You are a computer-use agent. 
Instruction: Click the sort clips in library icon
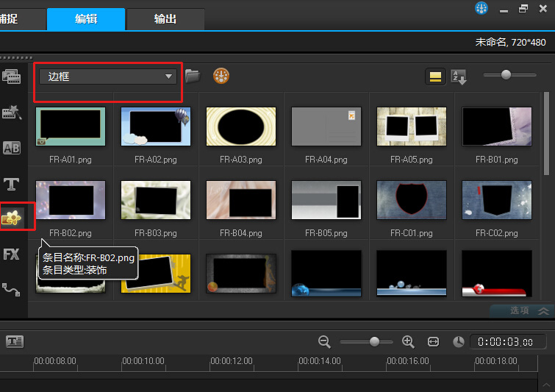[x=459, y=76]
